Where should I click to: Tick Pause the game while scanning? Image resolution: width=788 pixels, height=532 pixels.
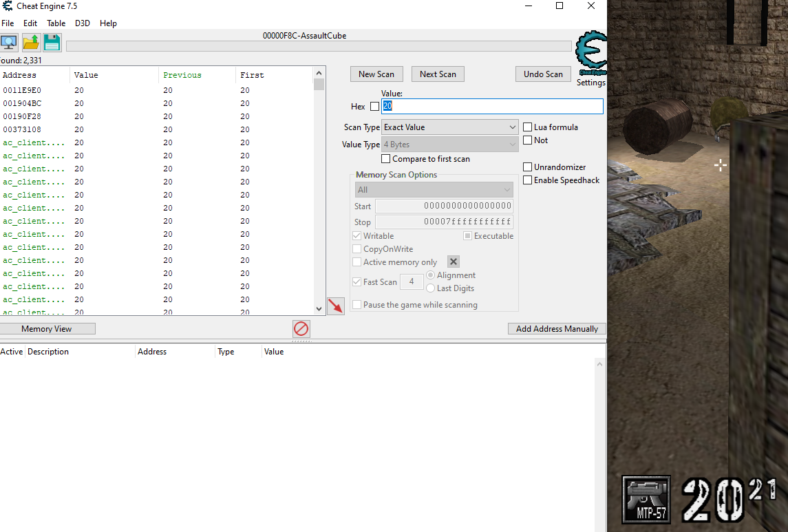356,304
